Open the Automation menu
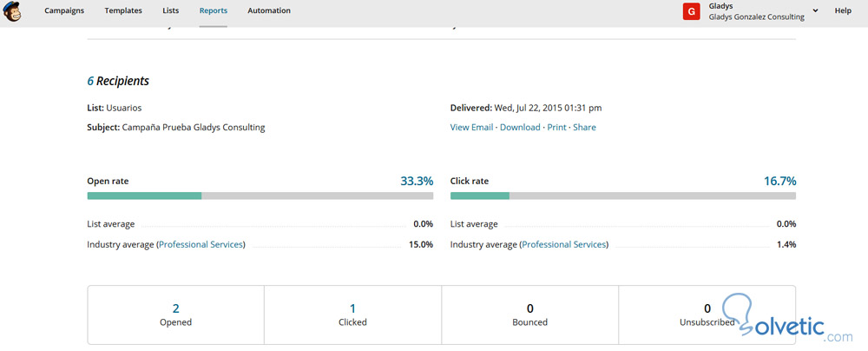Image resolution: width=868 pixels, height=351 pixels. pyautogui.click(x=269, y=10)
